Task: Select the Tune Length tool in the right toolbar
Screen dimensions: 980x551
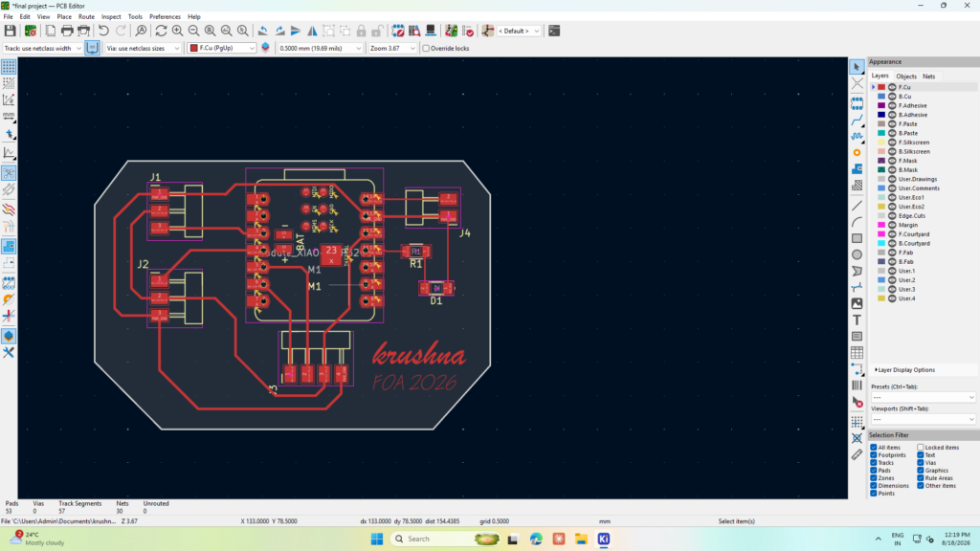Action: pos(857,136)
